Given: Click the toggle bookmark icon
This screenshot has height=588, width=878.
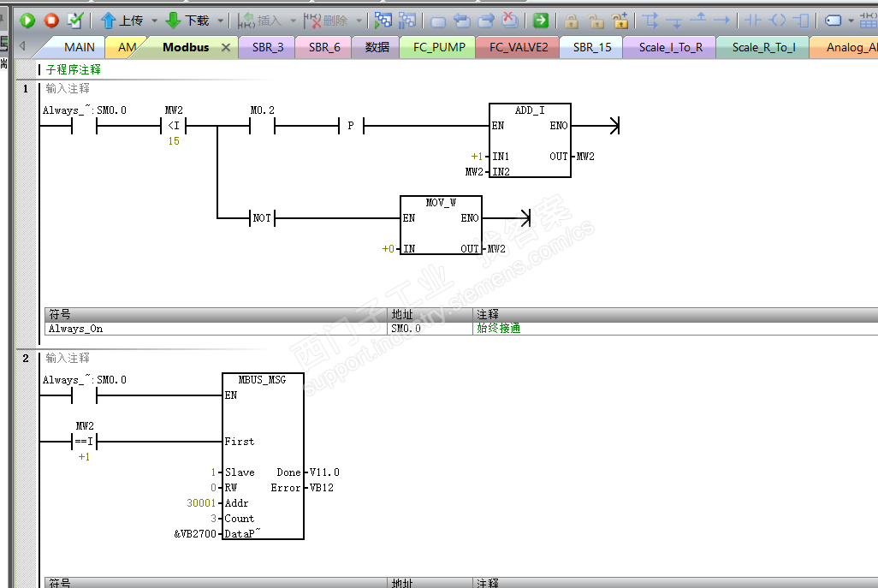Looking at the screenshot, I should pyautogui.click(x=438, y=21).
